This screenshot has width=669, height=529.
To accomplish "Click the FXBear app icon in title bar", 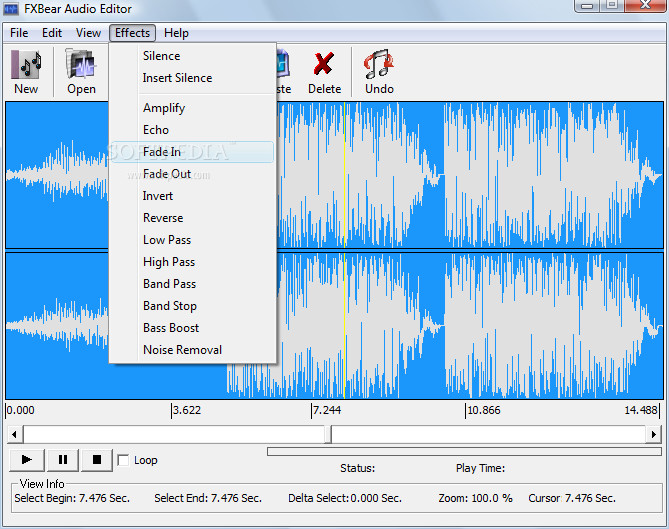I will coord(11,9).
